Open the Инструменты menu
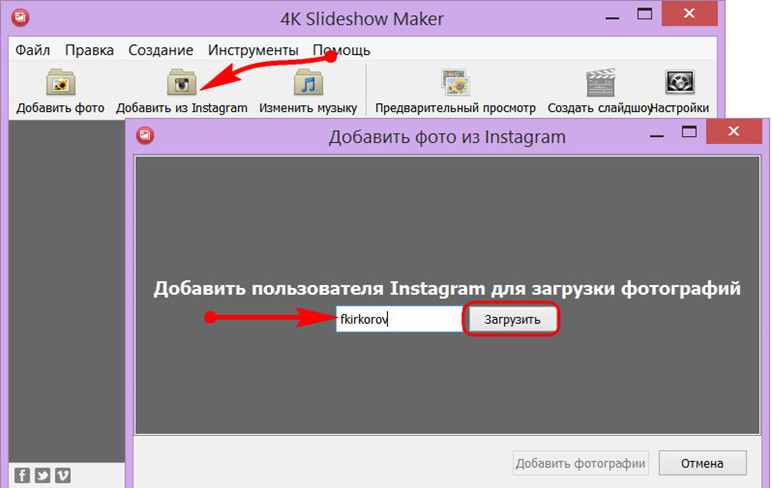The height and width of the screenshot is (488, 772). tap(253, 50)
